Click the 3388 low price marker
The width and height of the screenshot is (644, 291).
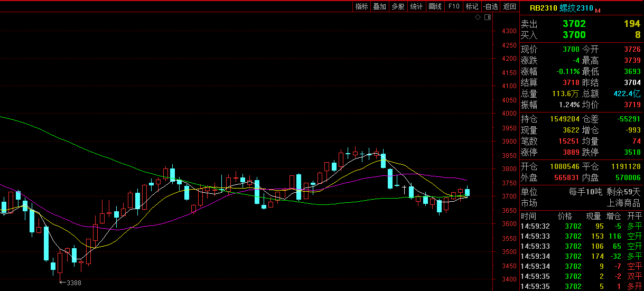click(71, 283)
